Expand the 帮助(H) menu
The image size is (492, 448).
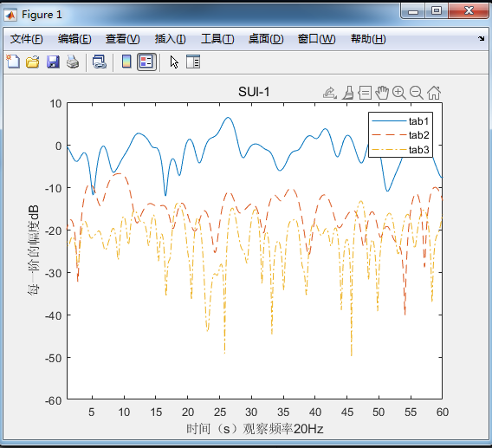click(368, 39)
